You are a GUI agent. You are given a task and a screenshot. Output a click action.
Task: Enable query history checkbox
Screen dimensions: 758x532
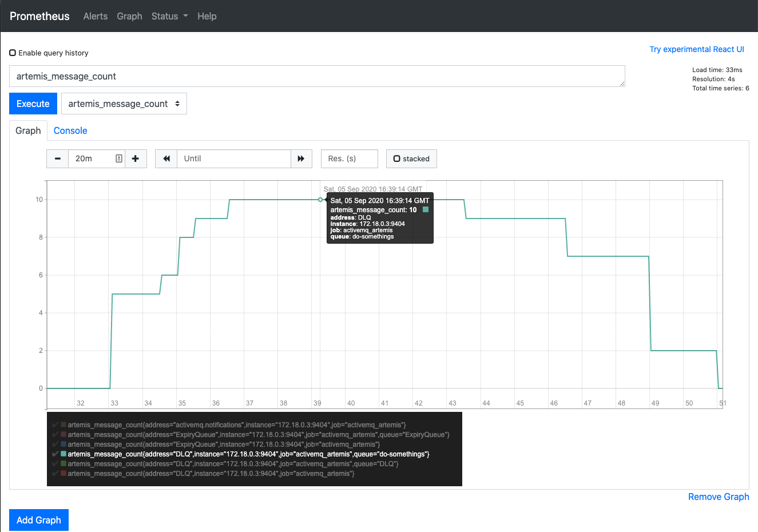click(13, 53)
